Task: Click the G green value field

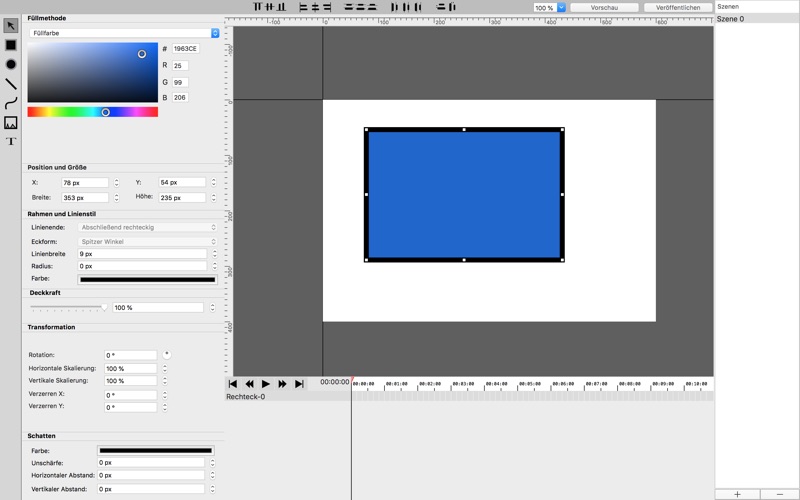Action: 180,82
